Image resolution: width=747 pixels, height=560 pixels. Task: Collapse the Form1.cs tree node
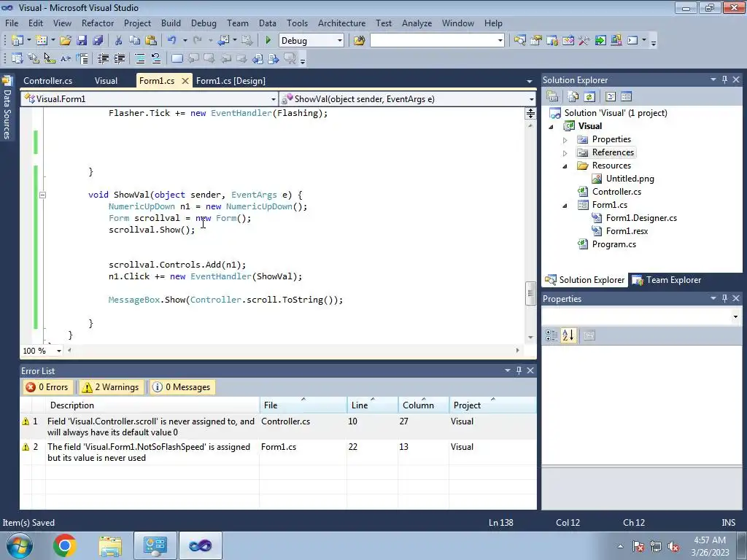pyautogui.click(x=565, y=206)
